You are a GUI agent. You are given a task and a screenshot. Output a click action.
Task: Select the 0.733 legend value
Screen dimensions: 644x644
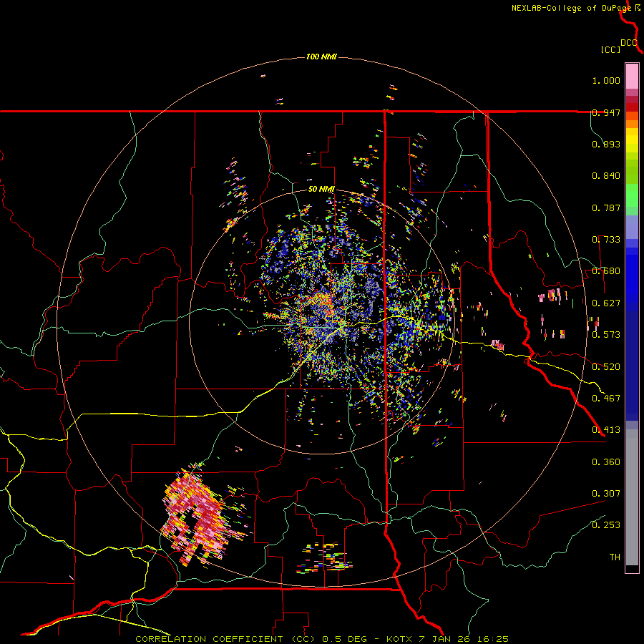pos(606,240)
